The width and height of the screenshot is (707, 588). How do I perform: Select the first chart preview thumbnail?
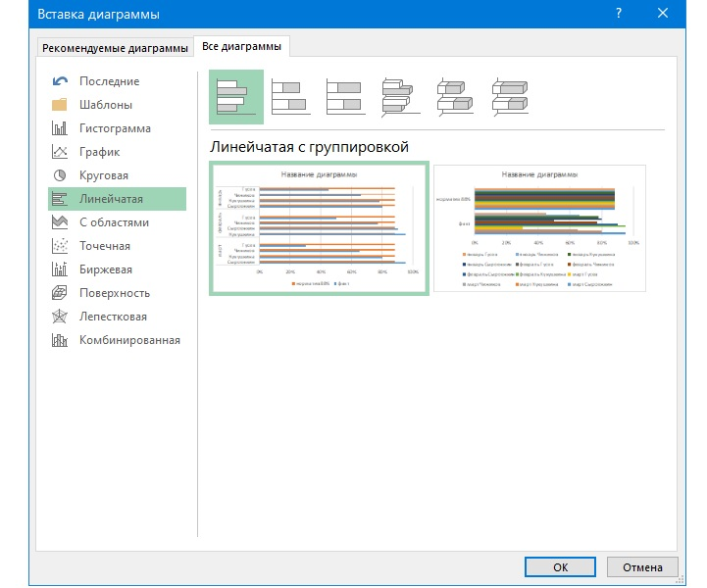tap(319, 228)
